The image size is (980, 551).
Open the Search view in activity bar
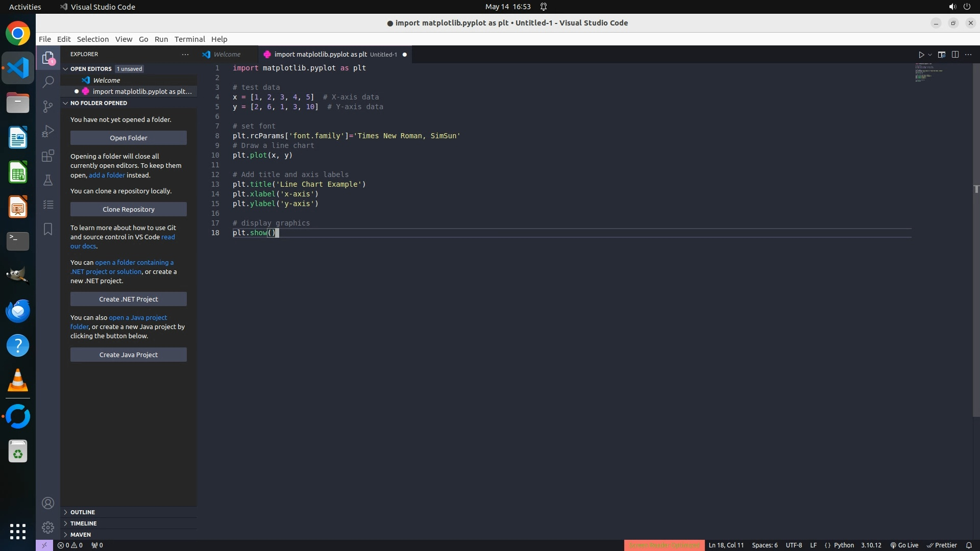click(48, 82)
